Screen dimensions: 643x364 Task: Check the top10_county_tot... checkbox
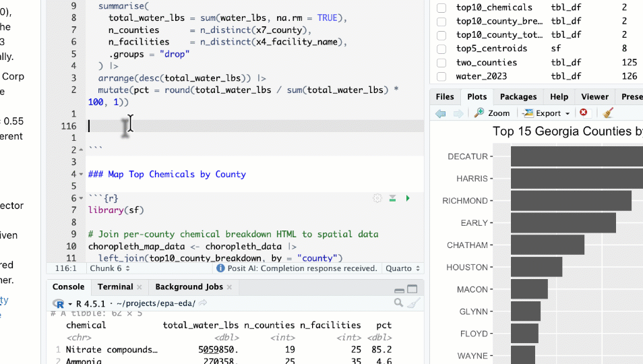pos(441,35)
